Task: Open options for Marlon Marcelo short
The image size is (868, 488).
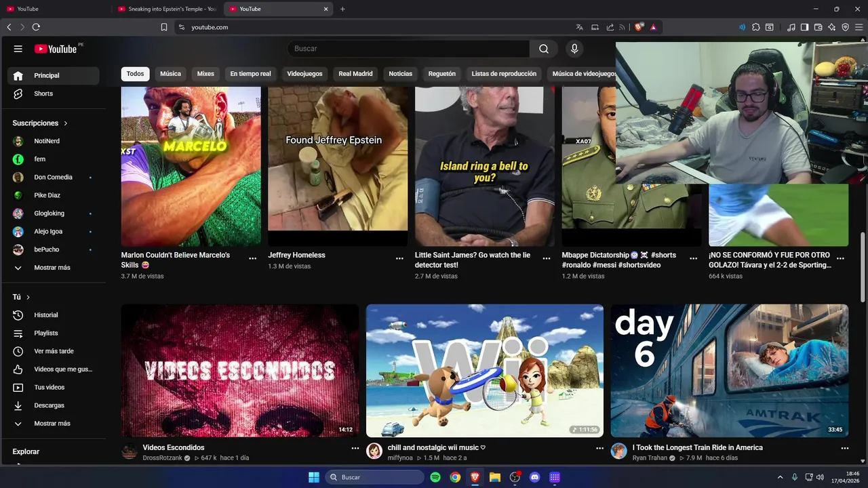Action: [x=253, y=258]
